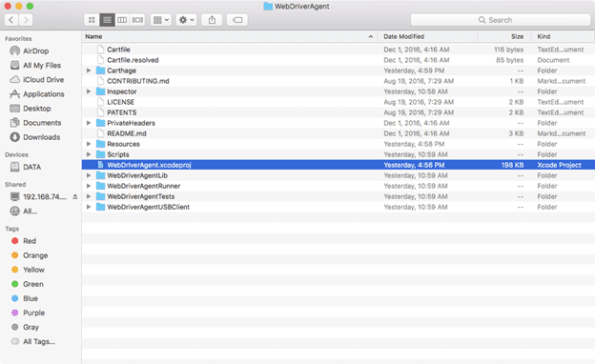
Task: Go back with the back arrow
Action: point(11,20)
